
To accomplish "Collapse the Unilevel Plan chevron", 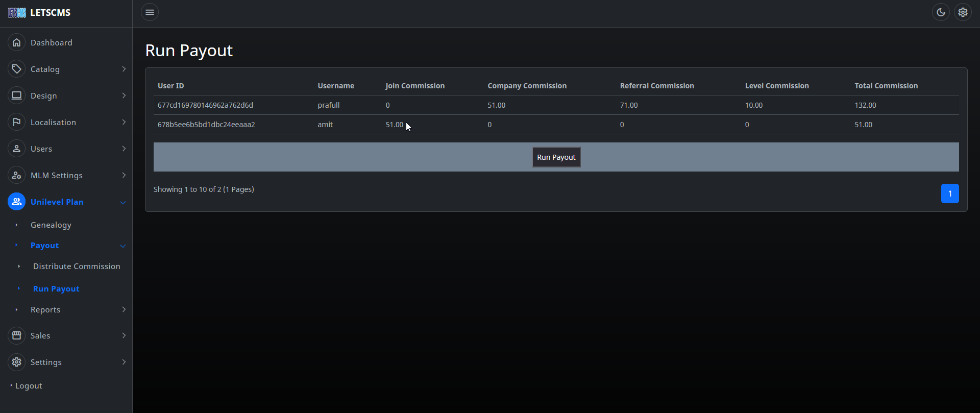I will pyautogui.click(x=123, y=202).
